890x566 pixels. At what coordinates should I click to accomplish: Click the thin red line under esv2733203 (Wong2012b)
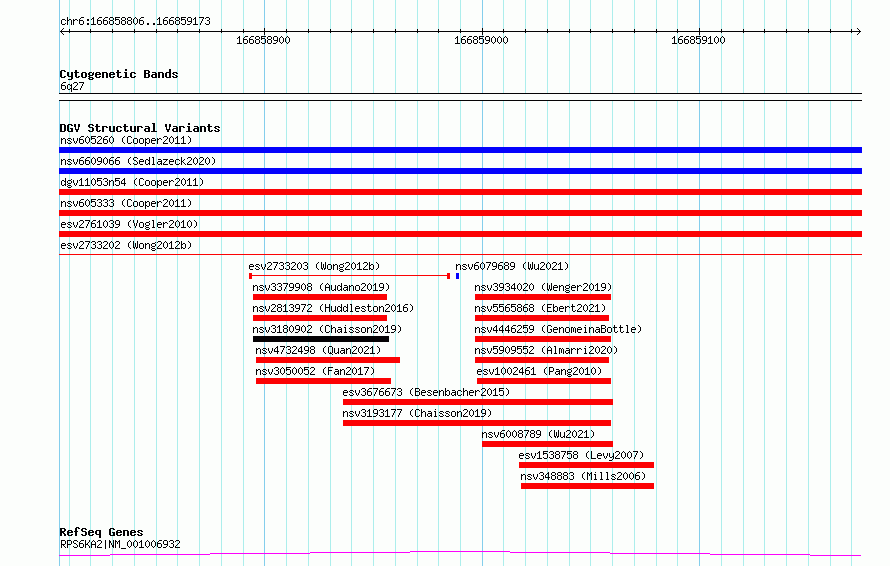350,276
